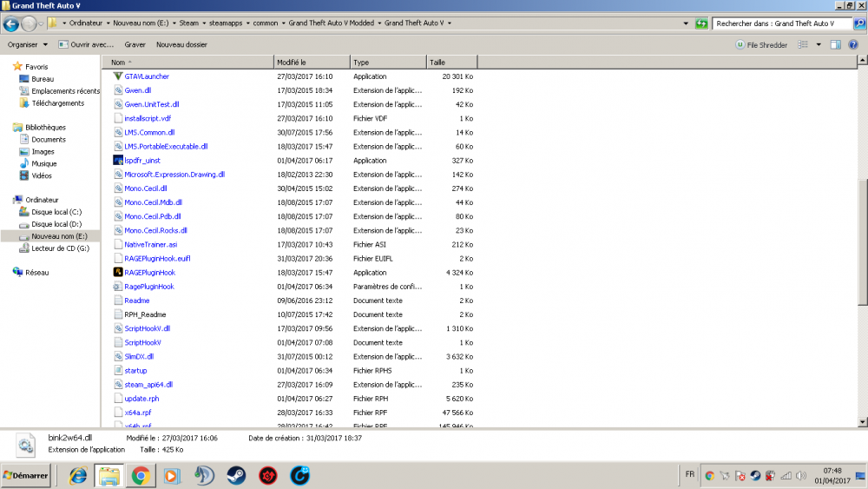Image resolution: width=868 pixels, height=489 pixels.
Task: Change view with the view mode icon
Action: pos(803,45)
